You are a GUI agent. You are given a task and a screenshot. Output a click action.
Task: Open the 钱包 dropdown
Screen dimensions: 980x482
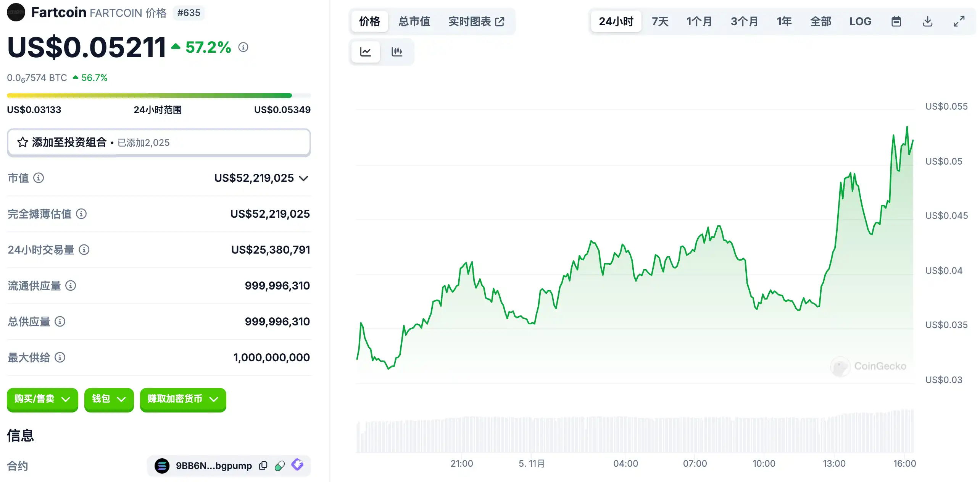point(109,399)
